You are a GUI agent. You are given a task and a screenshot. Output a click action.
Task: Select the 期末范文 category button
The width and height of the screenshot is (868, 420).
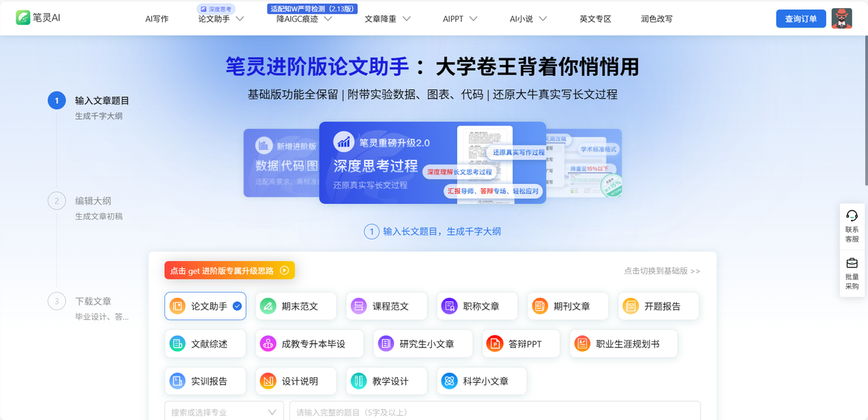click(x=296, y=306)
